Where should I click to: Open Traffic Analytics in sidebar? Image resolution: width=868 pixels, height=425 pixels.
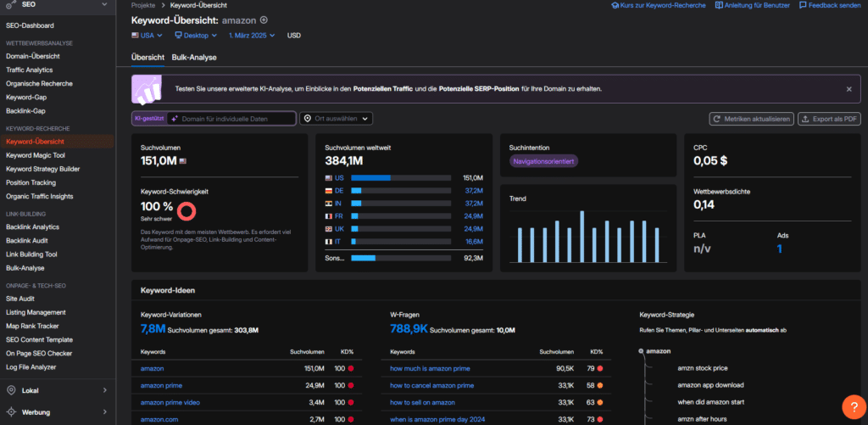tap(30, 70)
